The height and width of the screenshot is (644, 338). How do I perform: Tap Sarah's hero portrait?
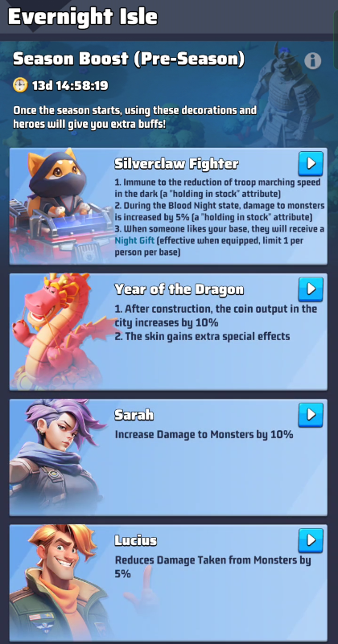58,457
